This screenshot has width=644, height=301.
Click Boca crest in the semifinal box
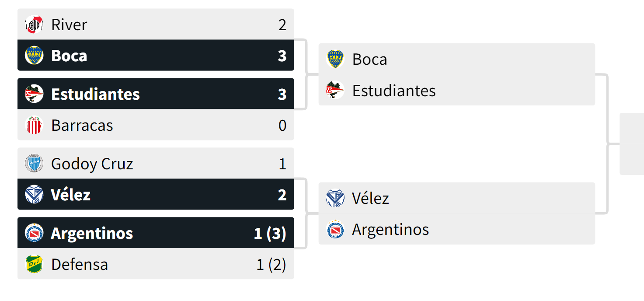(335, 59)
